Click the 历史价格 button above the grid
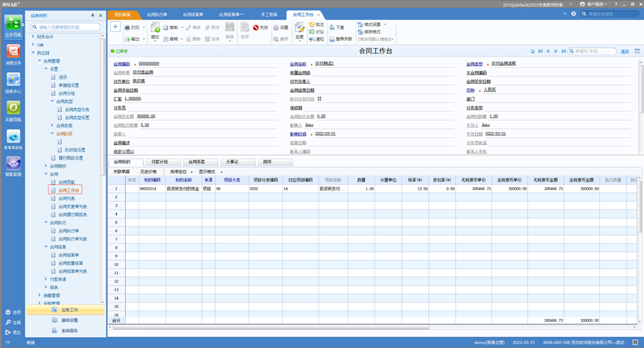This screenshot has width=644, height=348. point(148,171)
